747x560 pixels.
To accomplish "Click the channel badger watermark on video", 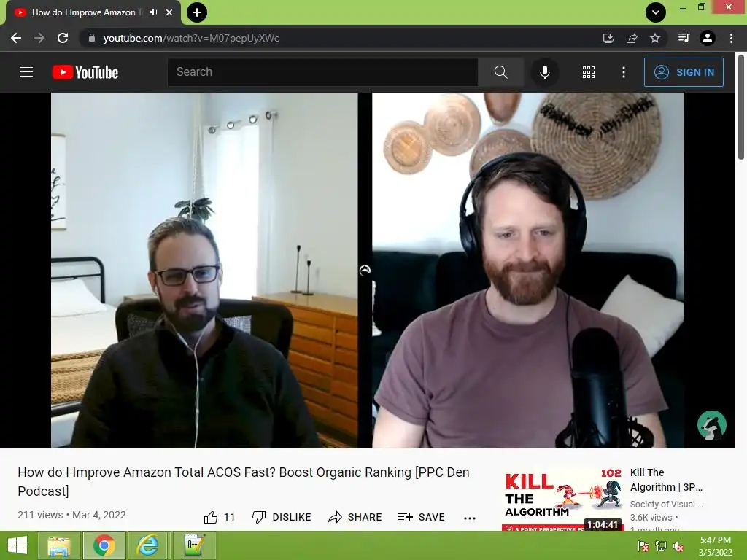I will tap(712, 425).
